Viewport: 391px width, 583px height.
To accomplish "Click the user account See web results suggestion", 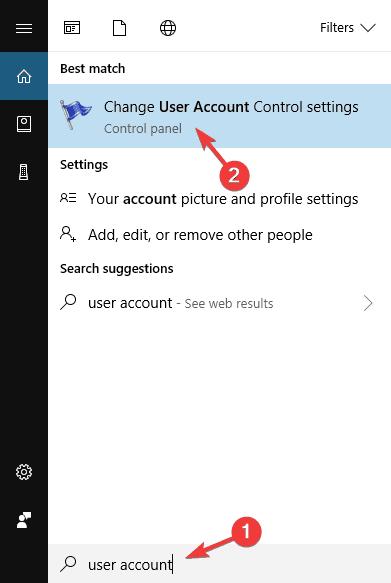I will (219, 303).
